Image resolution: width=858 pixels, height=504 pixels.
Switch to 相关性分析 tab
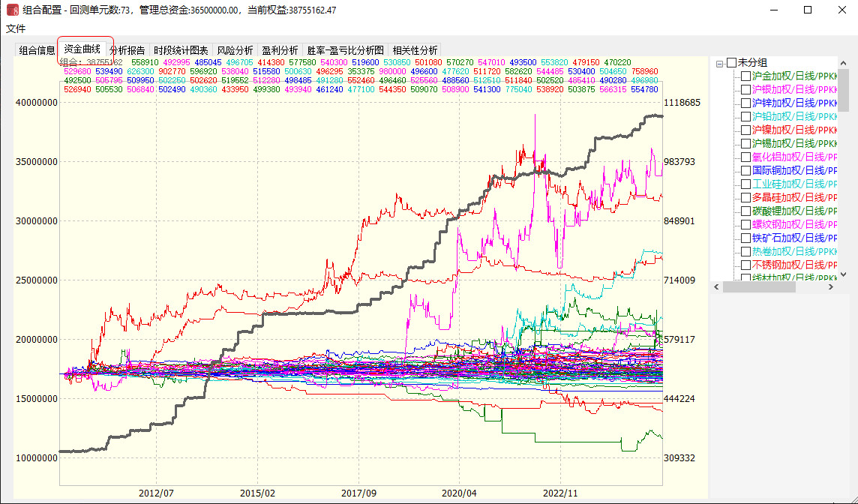coord(415,50)
